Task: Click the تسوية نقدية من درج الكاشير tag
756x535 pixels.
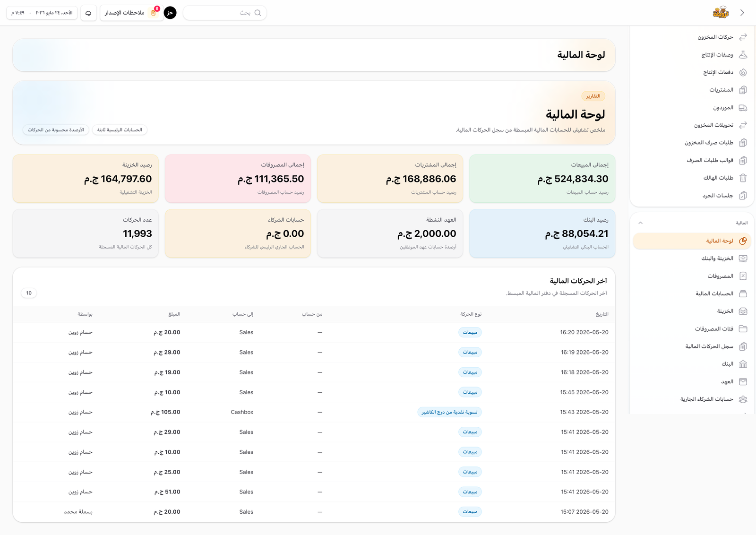Action: [449, 412]
